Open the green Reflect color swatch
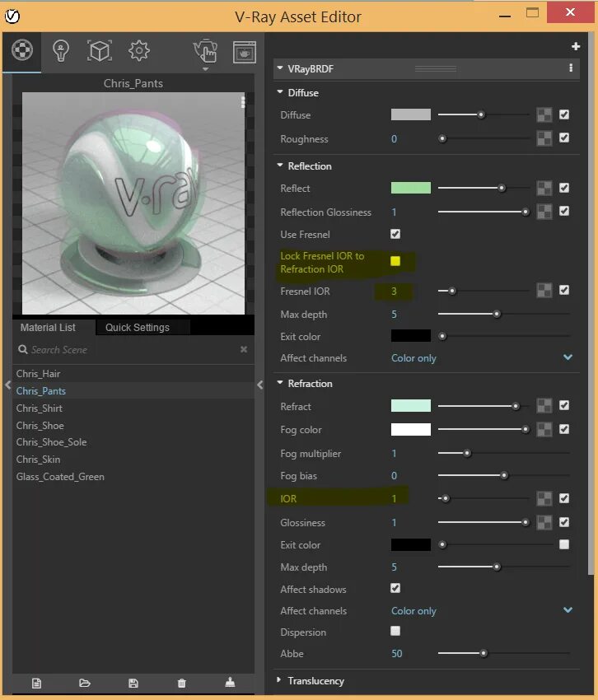This screenshot has height=700, width=598. point(411,188)
